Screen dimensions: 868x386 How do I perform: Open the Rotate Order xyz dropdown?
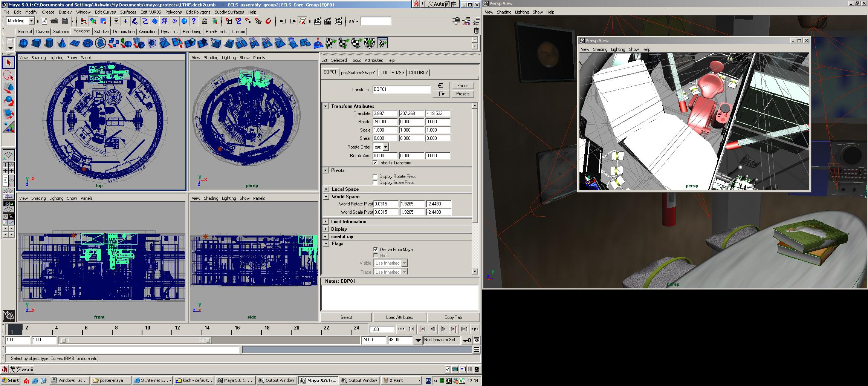(381, 147)
